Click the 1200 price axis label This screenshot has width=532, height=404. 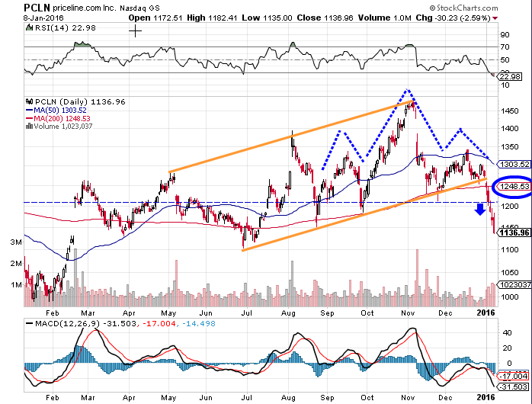510,207
